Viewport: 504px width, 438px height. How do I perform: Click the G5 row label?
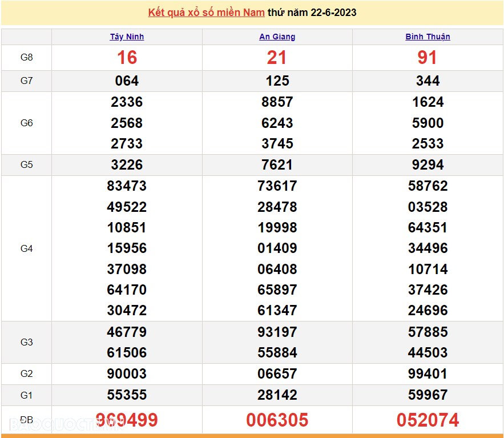click(x=26, y=164)
